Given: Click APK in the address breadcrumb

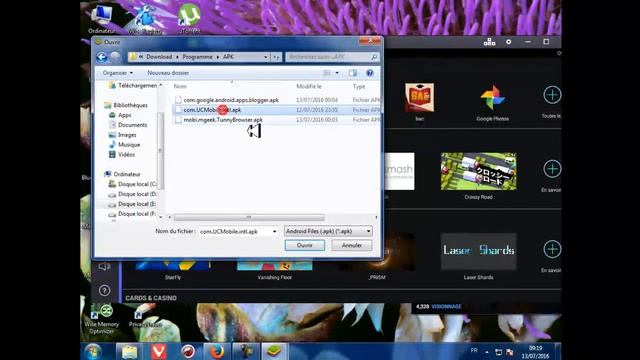Looking at the screenshot, I should tap(228, 57).
